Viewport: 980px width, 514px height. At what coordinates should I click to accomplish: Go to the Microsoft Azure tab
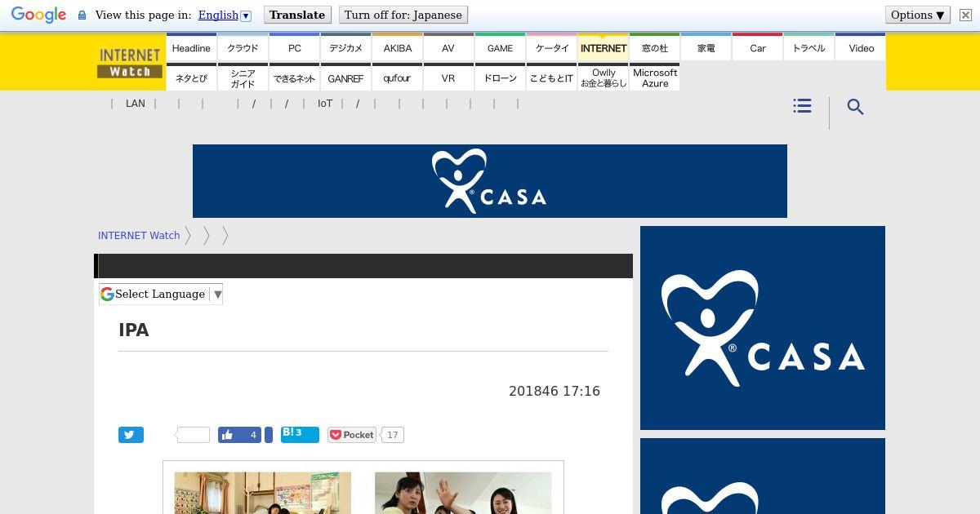tap(655, 78)
